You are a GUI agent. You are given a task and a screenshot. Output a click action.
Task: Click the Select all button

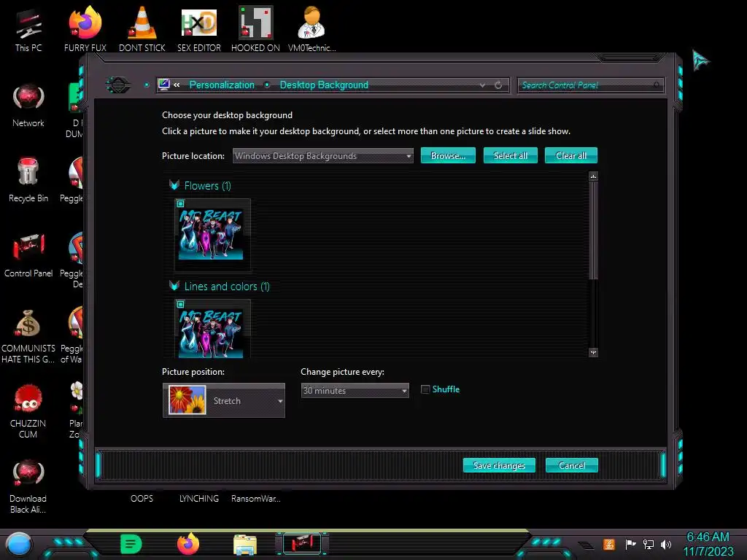pyautogui.click(x=510, y=156)
